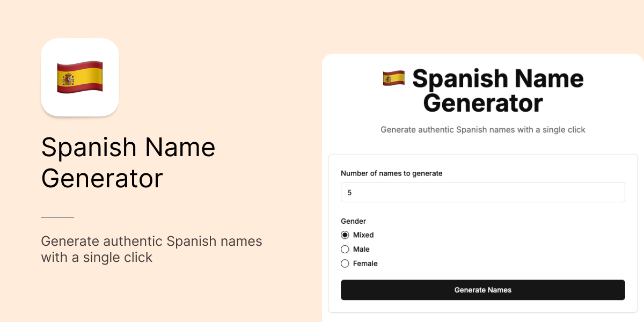The width and height of the screenshot is (644, 322).
Task: Click the 'Number of names to generate' label
Action: pyautogui.click(x=391, y=173)
